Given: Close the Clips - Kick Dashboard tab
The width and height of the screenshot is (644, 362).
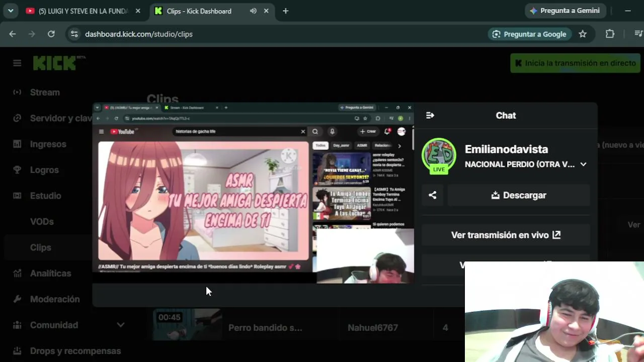Looking at the screenshot, I should tap(266, 11).
